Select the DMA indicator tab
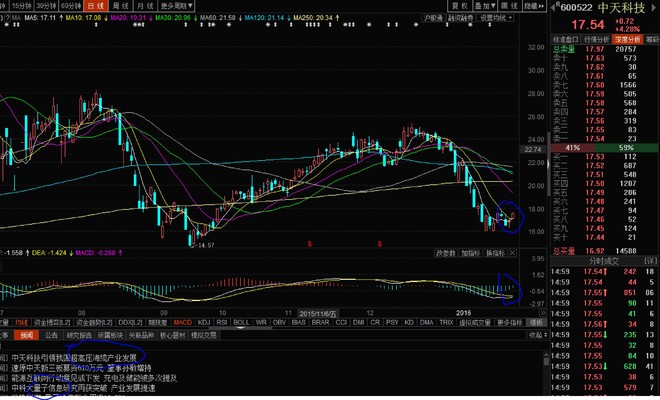Screen dimensions: 660x400 (426, 323)
